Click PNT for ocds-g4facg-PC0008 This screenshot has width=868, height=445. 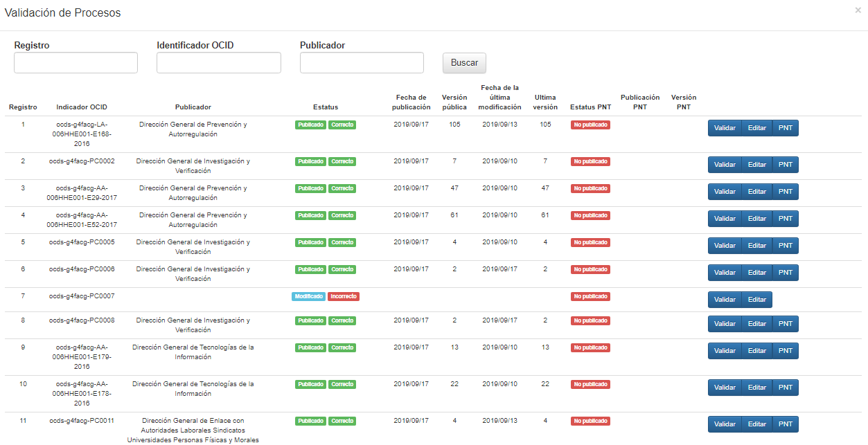click(785, 324)
